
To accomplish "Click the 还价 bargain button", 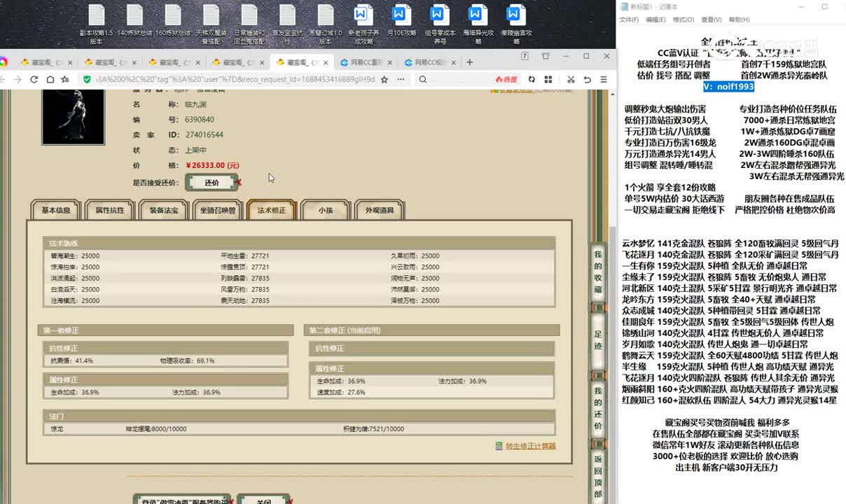I will 212,183.
